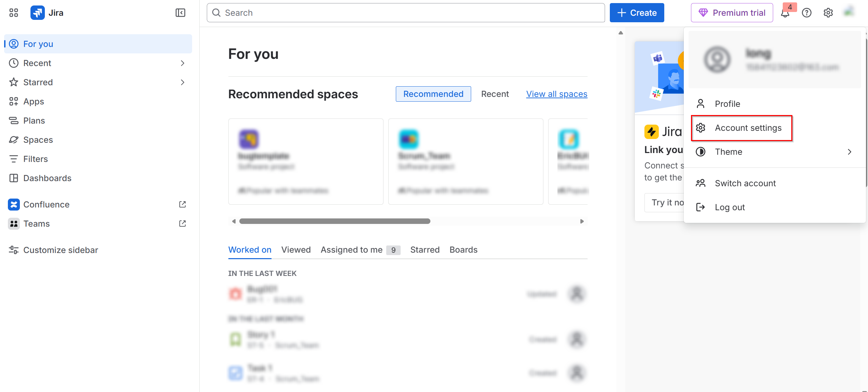Image resolution: width=868 pixels, height=392 pixels.
Task: Open the notifications bell
Action: click(x=785, y=13)
